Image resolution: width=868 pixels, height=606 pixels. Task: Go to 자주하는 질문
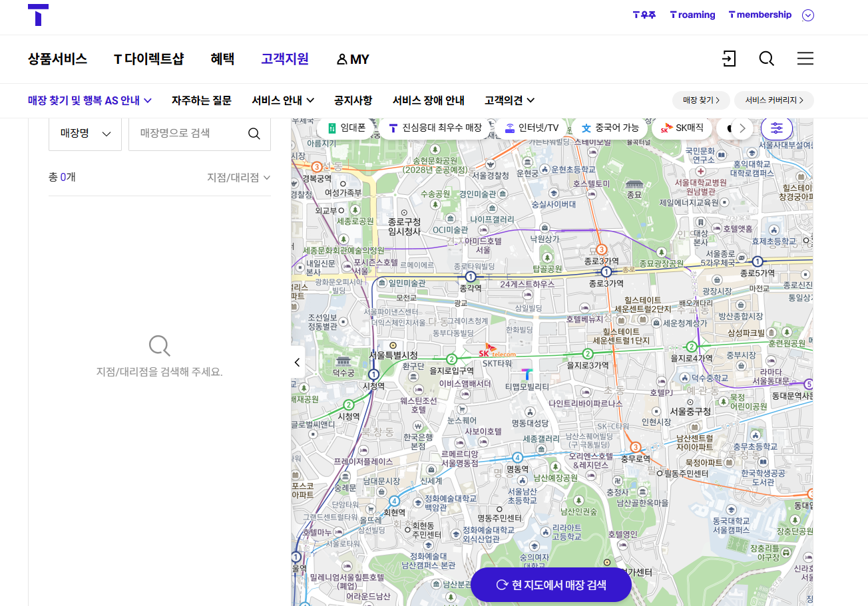(202, 100)
